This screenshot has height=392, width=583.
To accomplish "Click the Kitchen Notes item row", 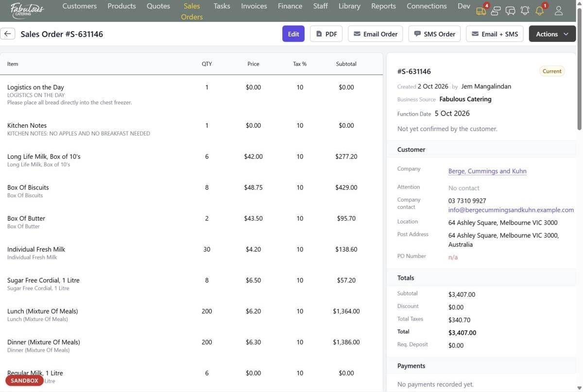I will (191, 129).
